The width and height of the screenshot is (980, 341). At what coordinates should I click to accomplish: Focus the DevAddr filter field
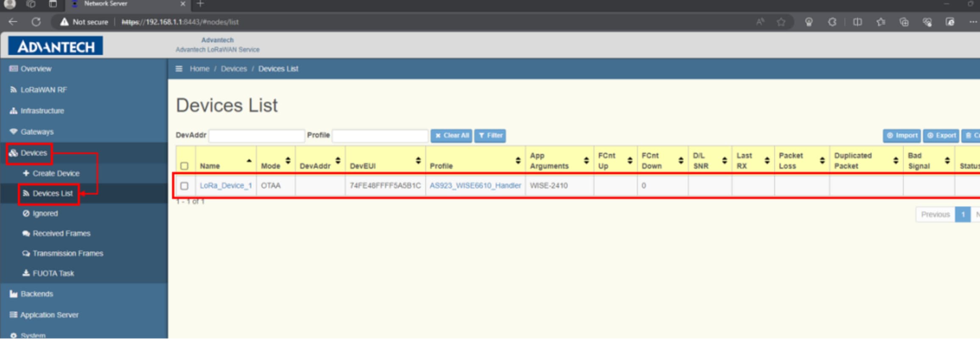pos(257,135)
